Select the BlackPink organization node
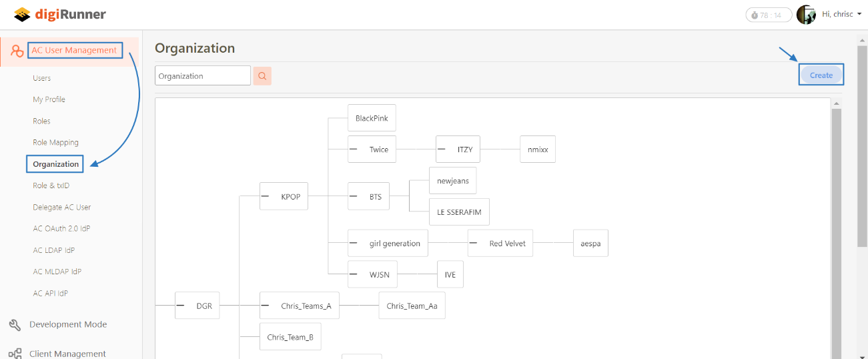 [x=372, y=118]
